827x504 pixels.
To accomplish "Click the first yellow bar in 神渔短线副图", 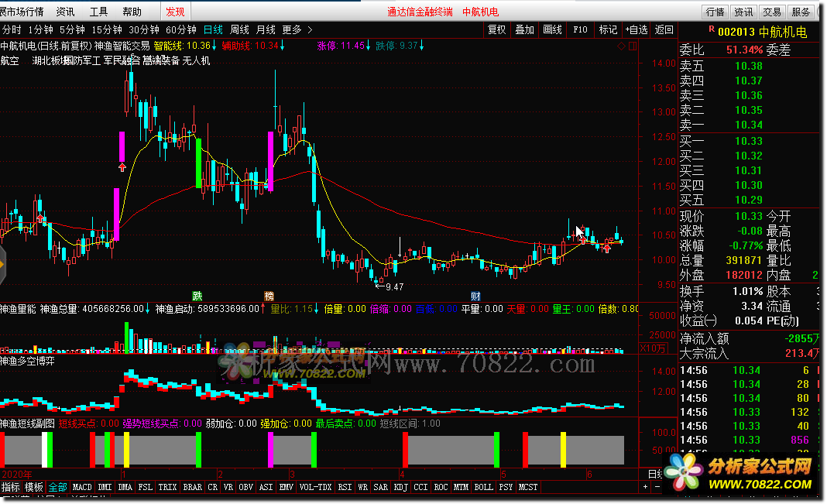I will (x=126, y=450).
